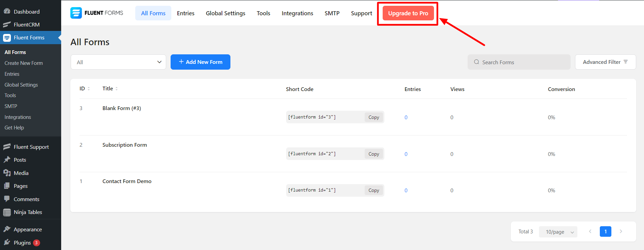The image size is (644, 250).
Task: Open the Subscription Form title
Action: [x=125, y=145]
